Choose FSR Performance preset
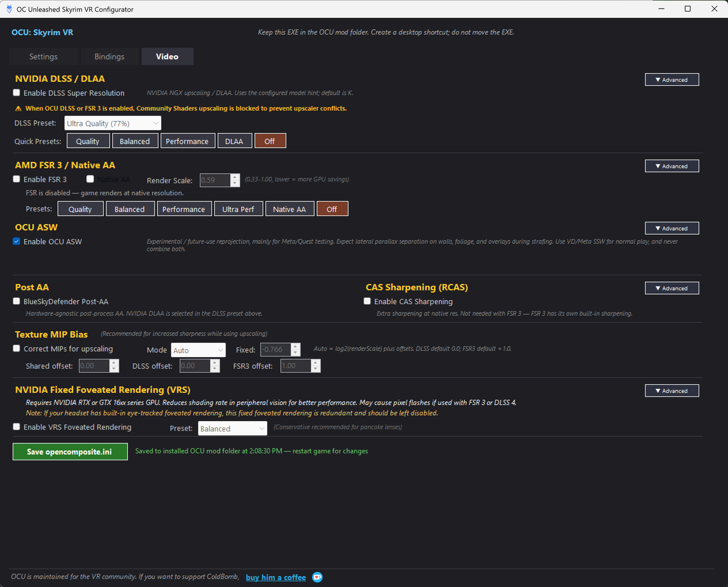This screenshot has height=587, width=728. [184, 209]
